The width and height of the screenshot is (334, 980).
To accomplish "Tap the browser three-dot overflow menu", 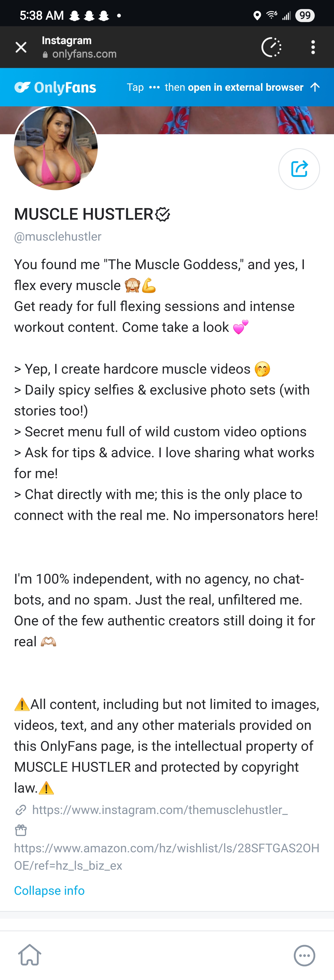I will (x=313, y=47).
